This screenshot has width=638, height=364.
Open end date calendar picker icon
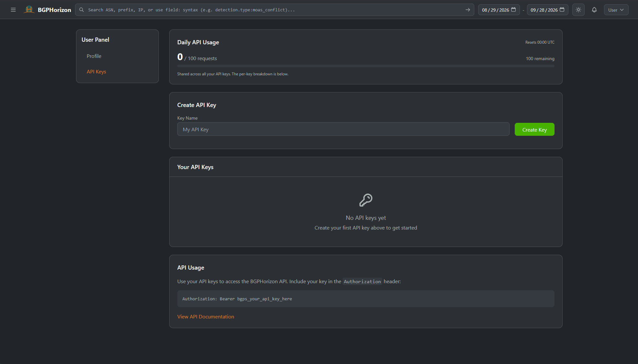coord(562,10)
